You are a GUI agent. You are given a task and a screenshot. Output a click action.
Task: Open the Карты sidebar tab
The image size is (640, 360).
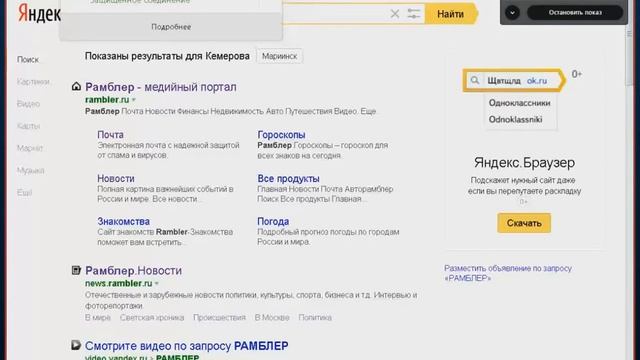(x=28, y=126)
